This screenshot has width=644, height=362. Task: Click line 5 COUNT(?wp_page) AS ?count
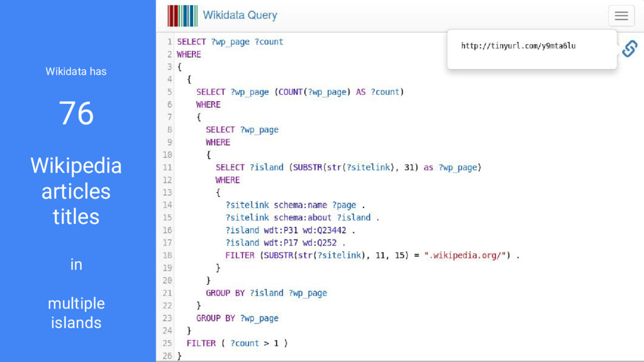click(339, 92)
